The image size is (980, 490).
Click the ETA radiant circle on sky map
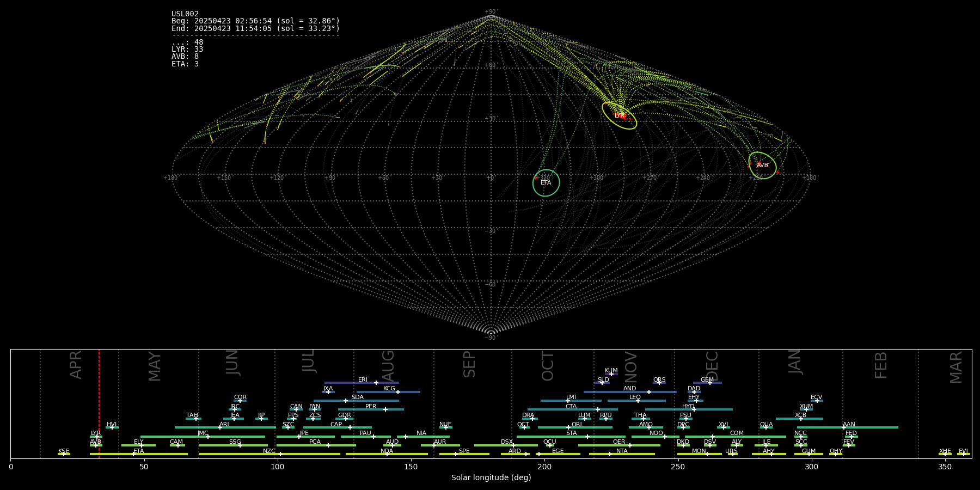coord(546,183)
